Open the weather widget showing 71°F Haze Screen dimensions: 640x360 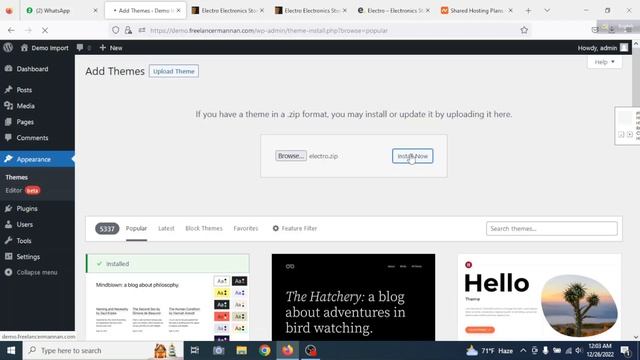pos(490,351)
